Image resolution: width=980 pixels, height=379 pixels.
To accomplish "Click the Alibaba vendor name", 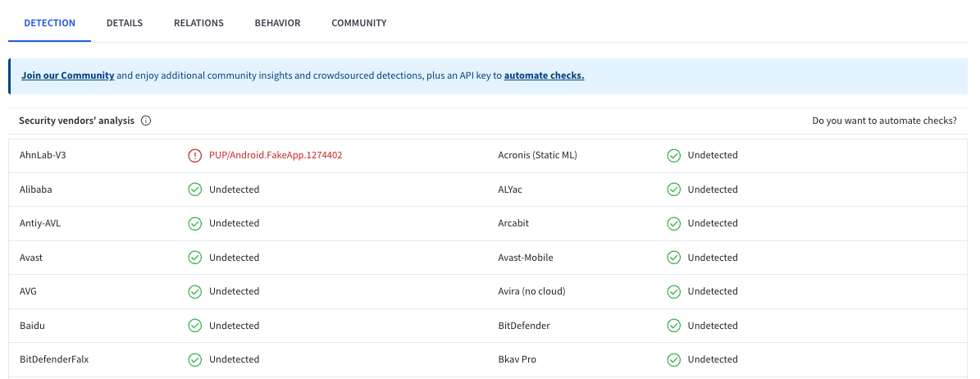I will [x=35, y=189].
